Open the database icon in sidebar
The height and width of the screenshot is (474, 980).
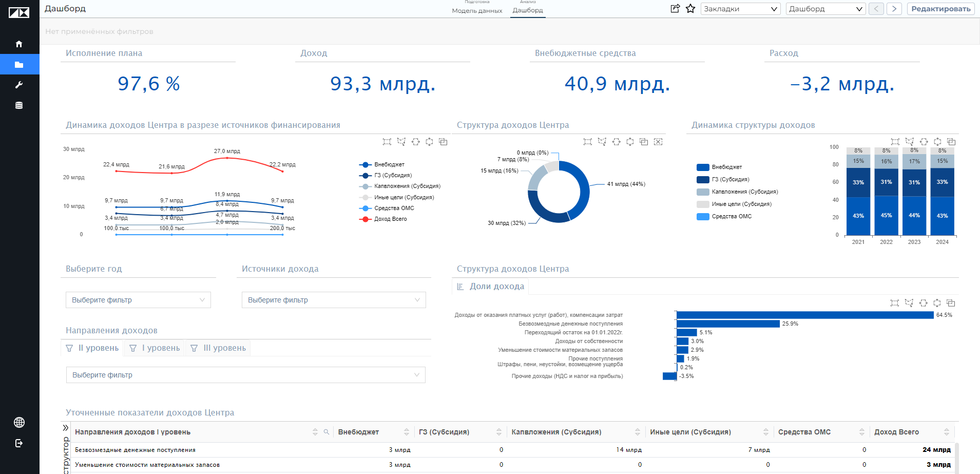(x=19, y=105)
